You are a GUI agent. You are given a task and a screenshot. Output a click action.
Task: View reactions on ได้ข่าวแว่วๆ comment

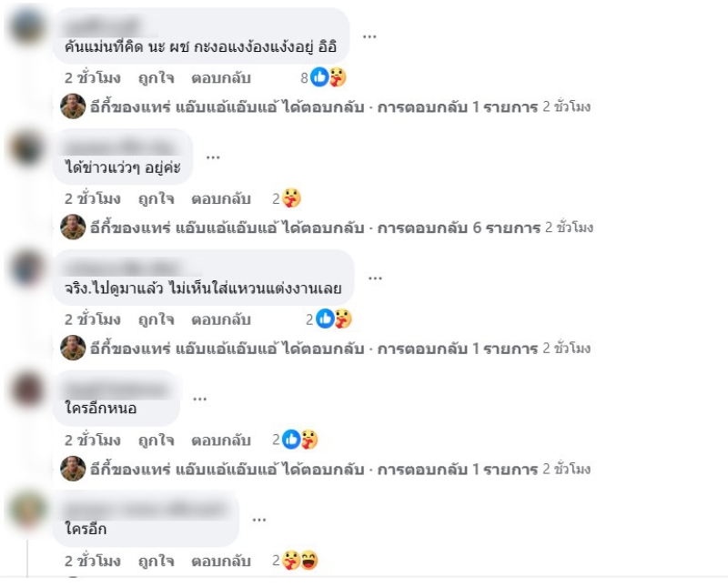click(x=287, y=198)
